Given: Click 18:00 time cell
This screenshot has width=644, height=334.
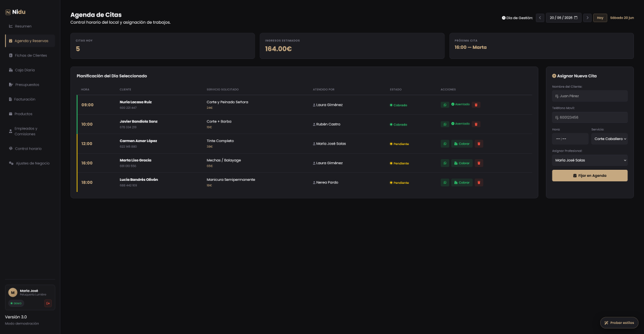Looking at the screenshot, I should click(87, 182).
